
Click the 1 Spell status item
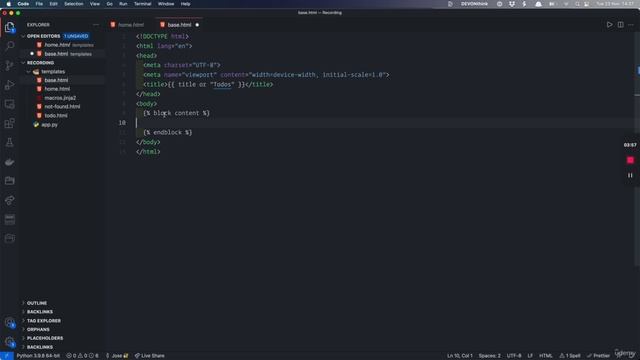pos(570,356)
